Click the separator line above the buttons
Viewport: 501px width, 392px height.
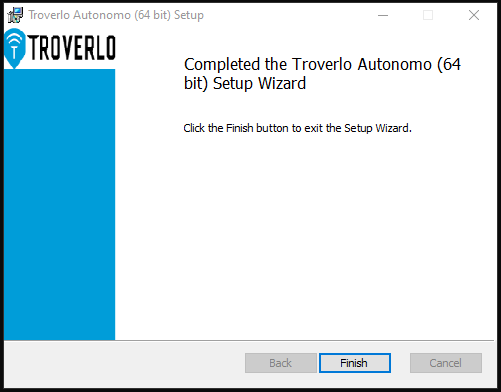pyautogui.click(x=249, y=340)
